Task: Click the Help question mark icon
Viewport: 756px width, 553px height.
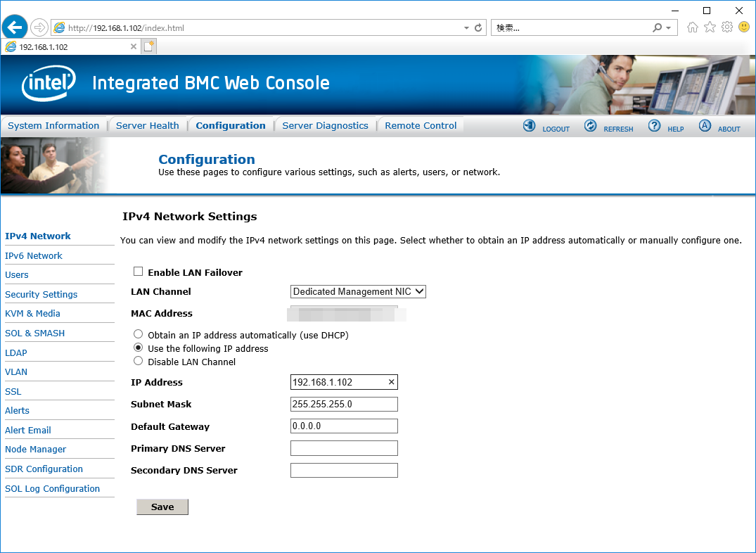Action: pyautogui.click(x=654, y=126)
